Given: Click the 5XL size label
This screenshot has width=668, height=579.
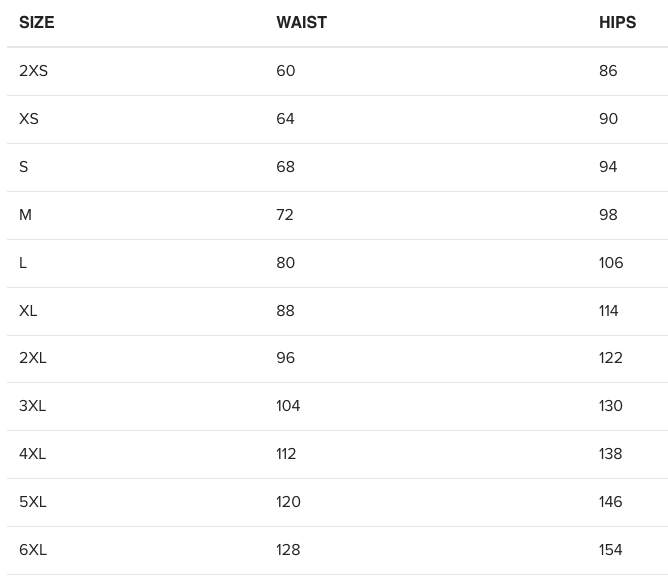Looking at the screenshot, I should click(x=32, y=501).
